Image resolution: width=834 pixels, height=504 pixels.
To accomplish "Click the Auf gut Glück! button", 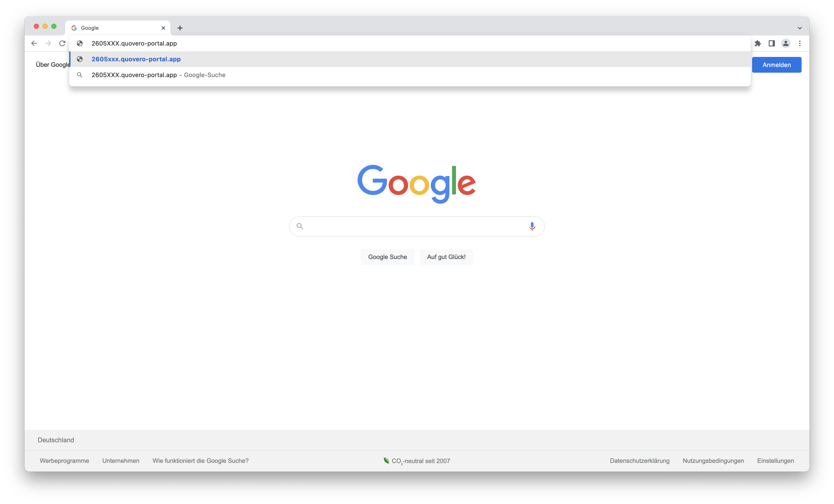I will click(446, 257).
